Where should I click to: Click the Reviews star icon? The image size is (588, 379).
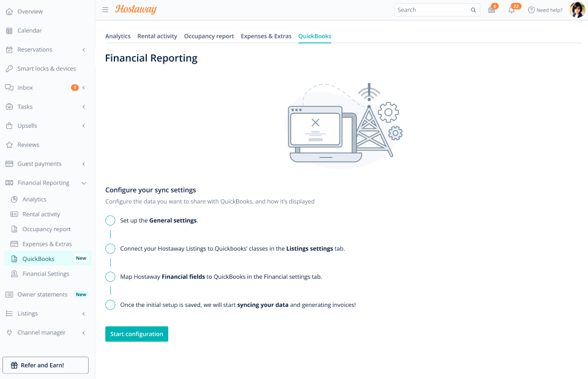[9, 145]
